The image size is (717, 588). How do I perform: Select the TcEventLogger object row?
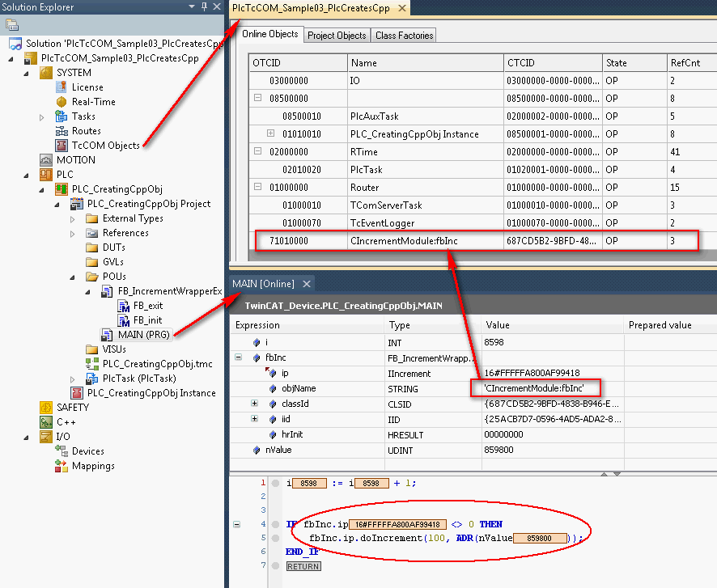(482, 223)
